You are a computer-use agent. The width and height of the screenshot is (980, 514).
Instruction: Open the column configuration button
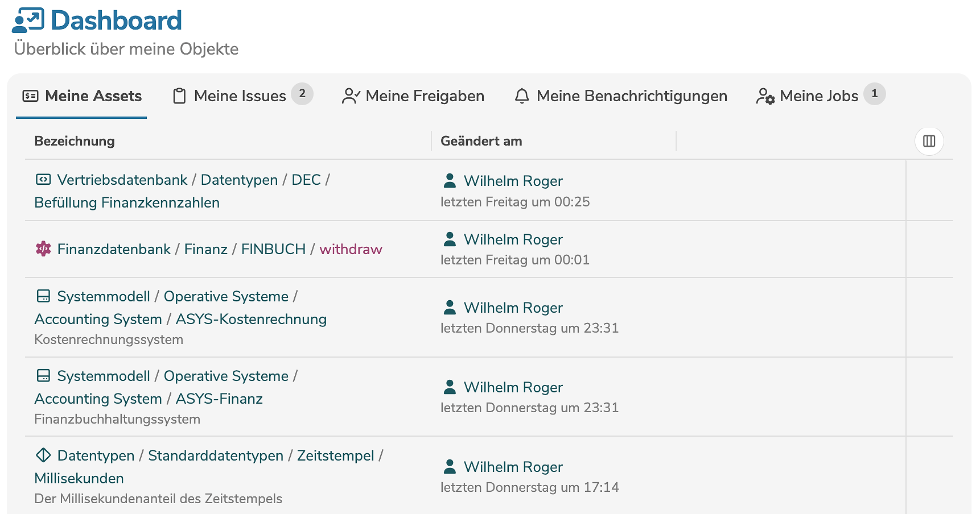point(929,141)
